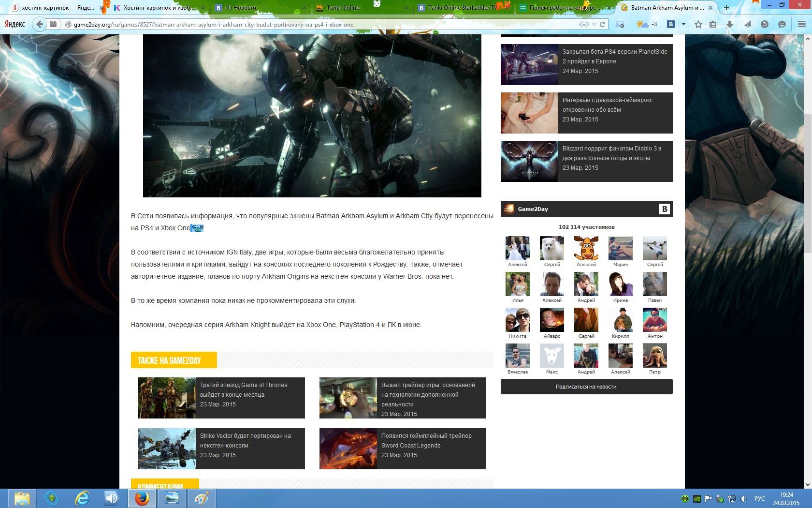Screen dimensions: 812x508
Task: Open address bar history dropdown triangle
Action: tap(594, 25)
